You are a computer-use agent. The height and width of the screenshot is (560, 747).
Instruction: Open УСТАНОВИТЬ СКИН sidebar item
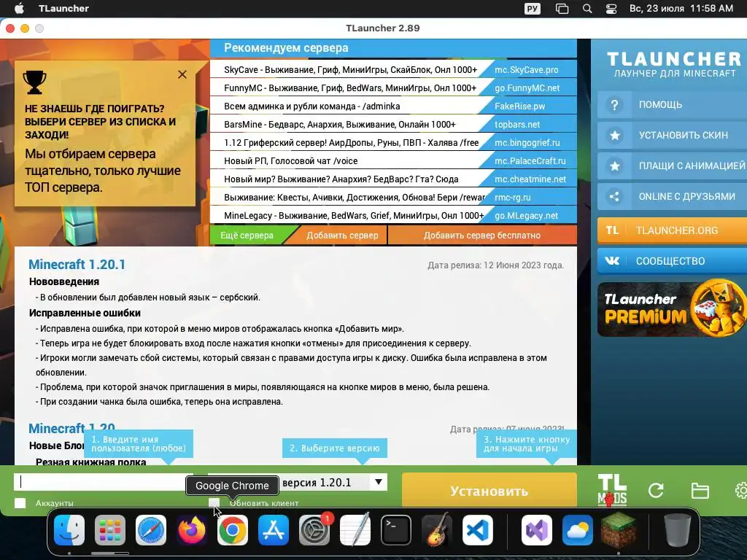pos(672,135)
